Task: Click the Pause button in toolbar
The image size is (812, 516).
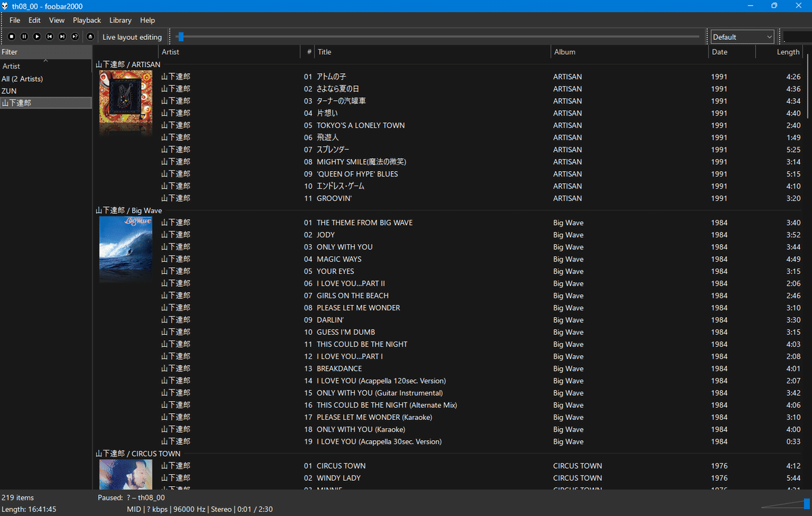Action: tap(24, 37)
